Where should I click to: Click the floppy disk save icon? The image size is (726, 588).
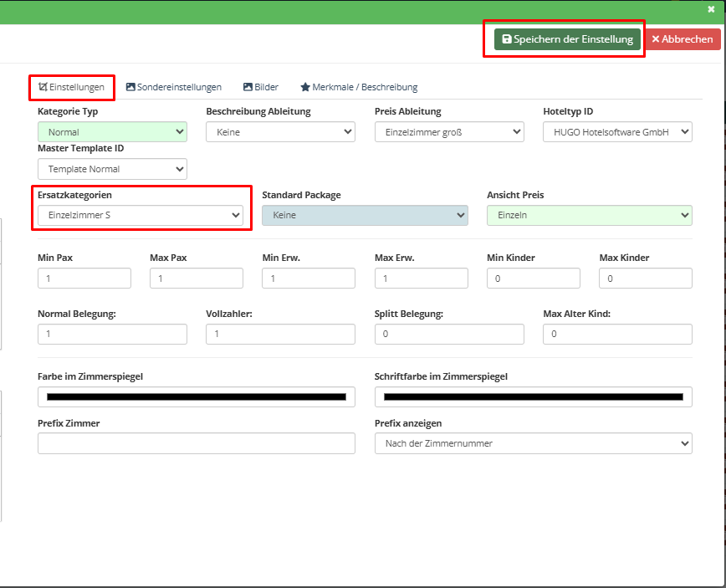507,39
